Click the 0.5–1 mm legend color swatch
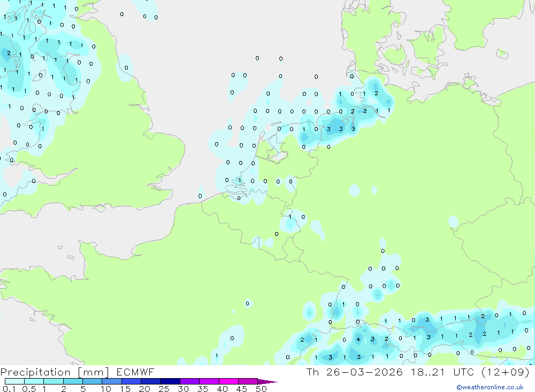 point(34,381)
